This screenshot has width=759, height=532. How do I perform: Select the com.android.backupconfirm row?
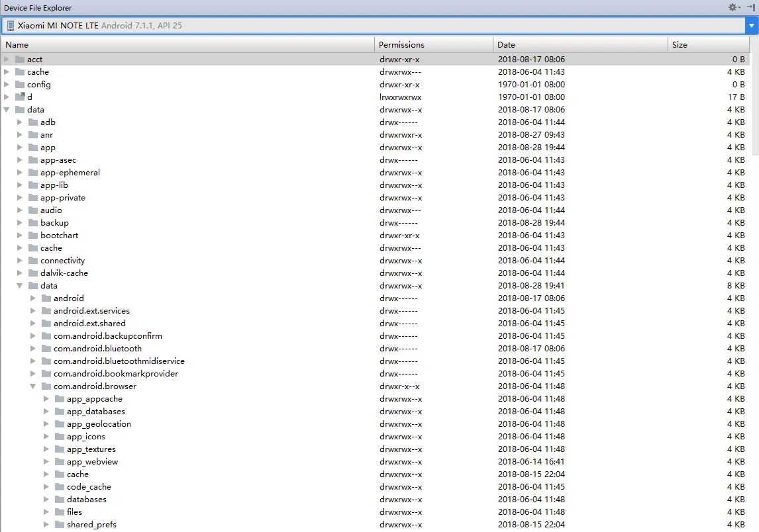click(x=375, y=335)
